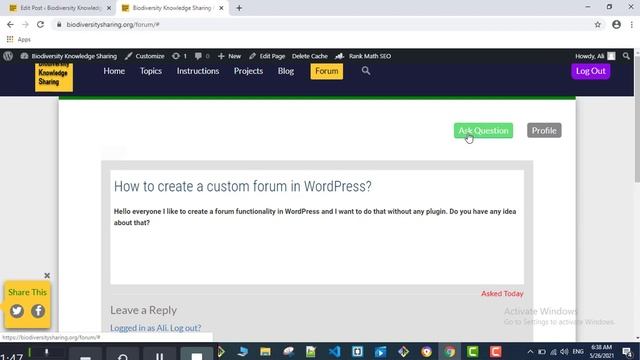Open the Projects menu item
This screenshot has height=360, width=640.
248,71
